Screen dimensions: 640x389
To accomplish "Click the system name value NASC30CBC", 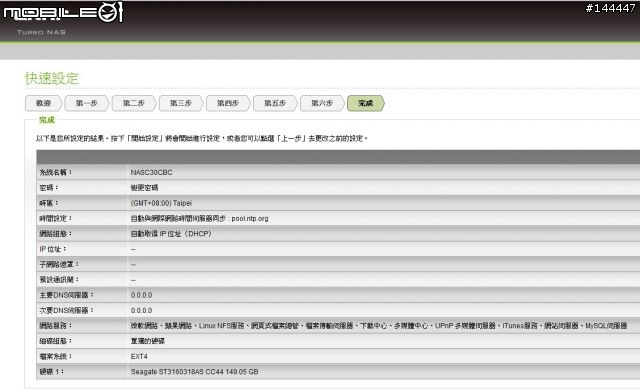I will point(151,172).
